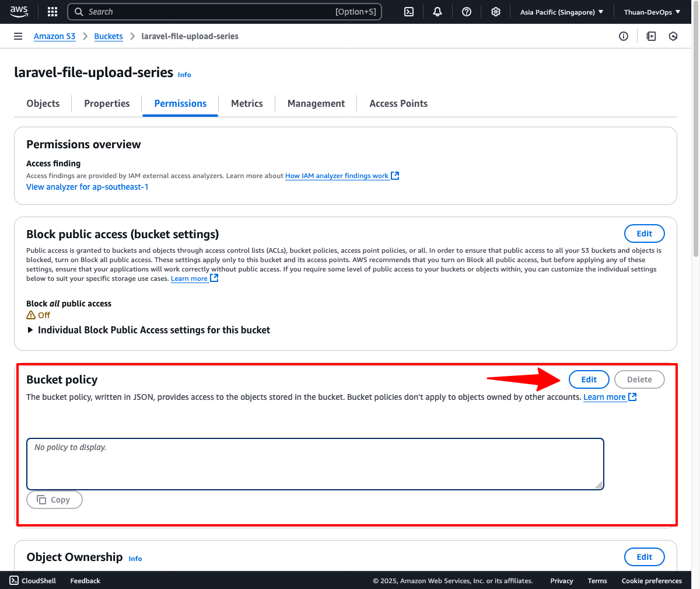This screenshot has width=700, height=589.
Task: Click the AWS logo home icon
Action: (19, 12)
